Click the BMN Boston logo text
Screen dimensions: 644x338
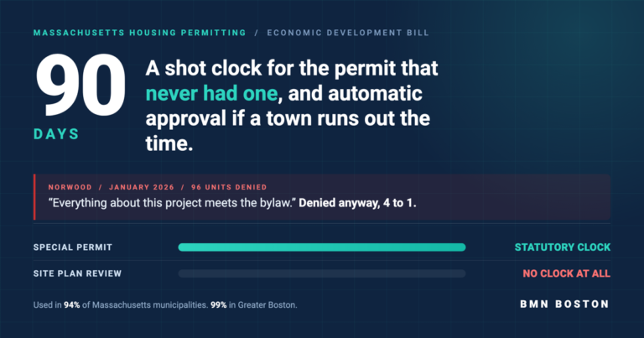564,304
